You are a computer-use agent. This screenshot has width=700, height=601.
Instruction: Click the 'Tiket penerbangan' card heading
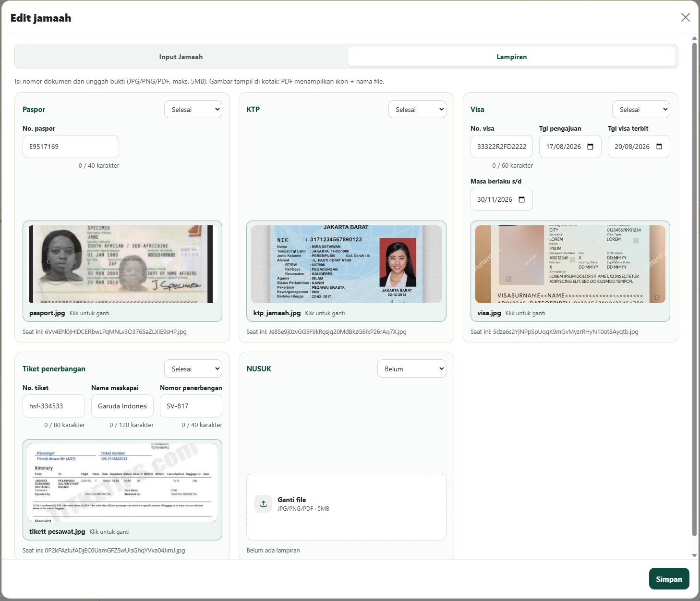[54, 369]
